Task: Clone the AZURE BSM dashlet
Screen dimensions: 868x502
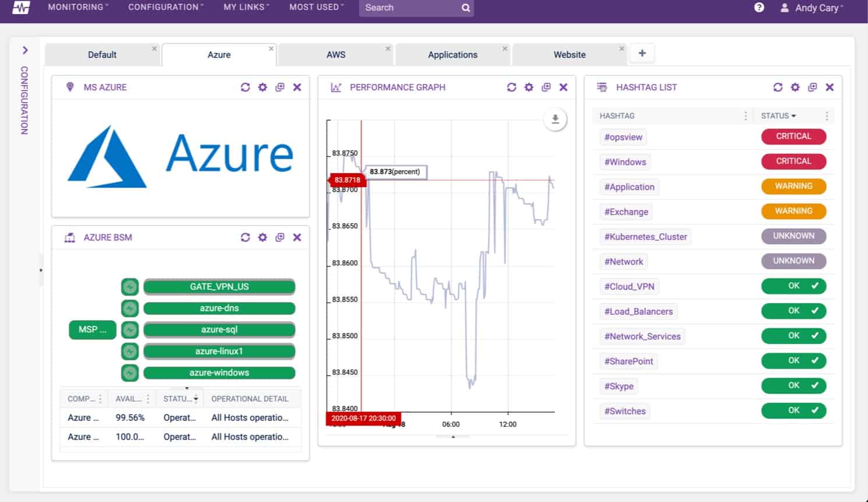Action: pyautogui.click(x=280, y=237)
